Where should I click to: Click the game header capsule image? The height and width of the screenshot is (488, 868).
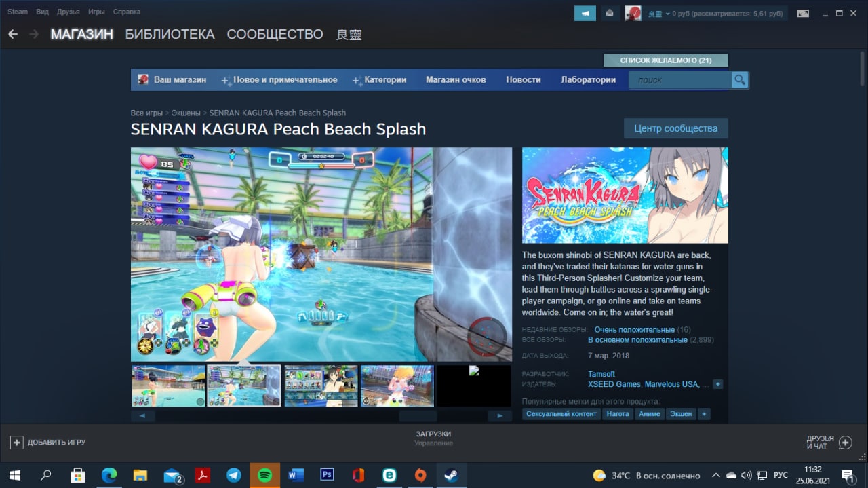click(625, 195)
